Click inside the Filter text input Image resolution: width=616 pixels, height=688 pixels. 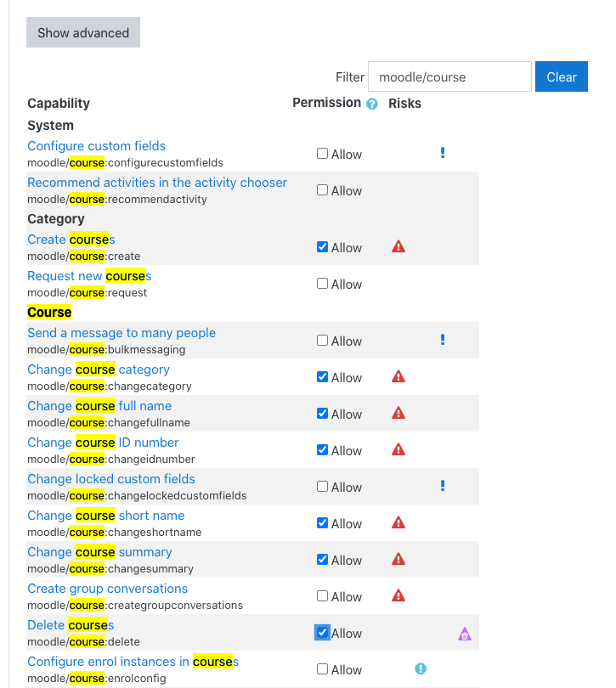(449, 76)
